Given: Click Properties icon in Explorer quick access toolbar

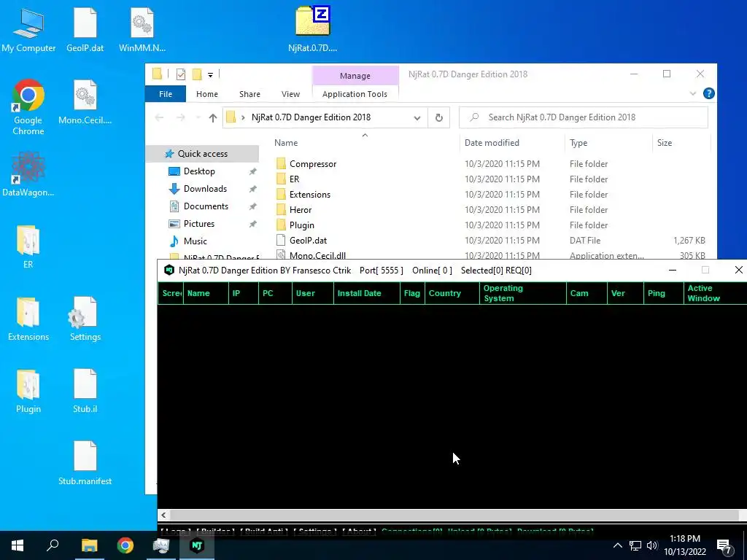Looking at the screenshot, I should pos(181,74).
